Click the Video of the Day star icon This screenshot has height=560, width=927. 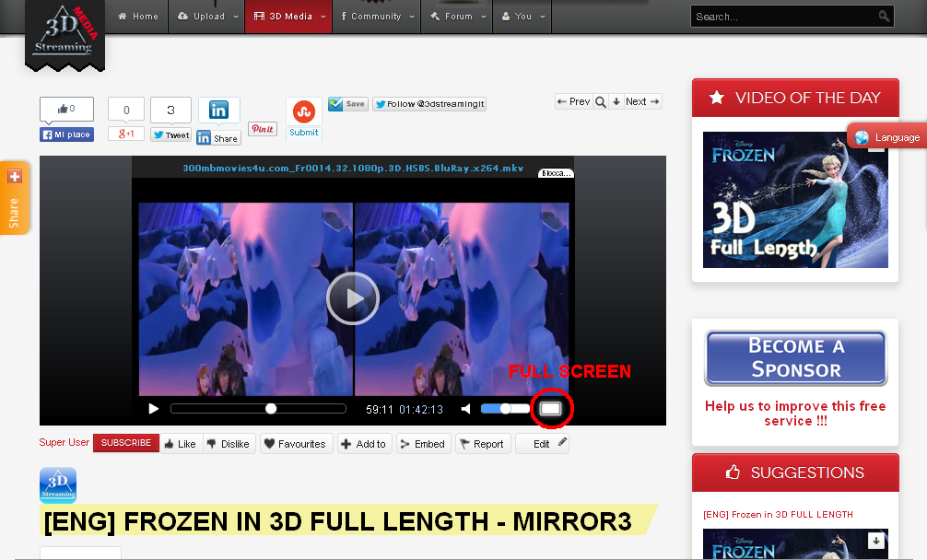tap(717, 98)
